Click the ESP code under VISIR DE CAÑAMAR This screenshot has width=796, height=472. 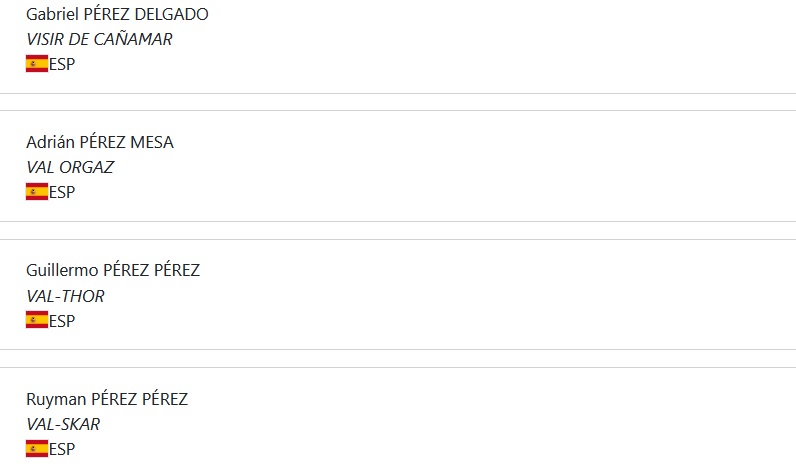click(62, 64)
